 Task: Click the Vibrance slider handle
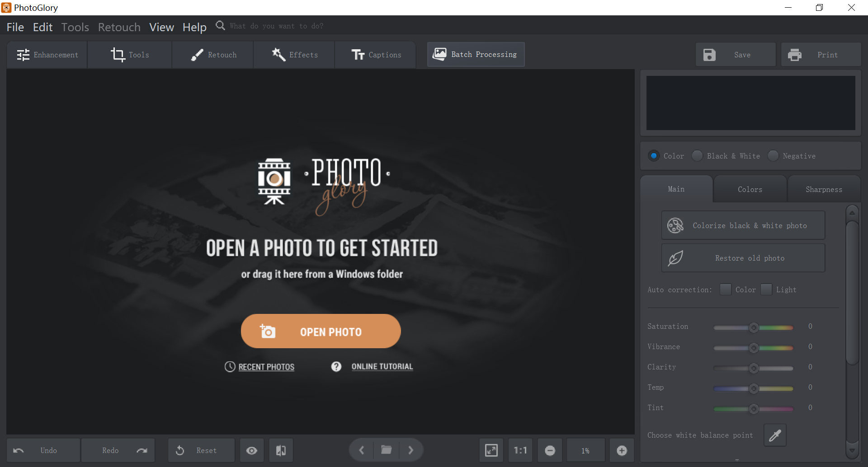pos(754,348)
